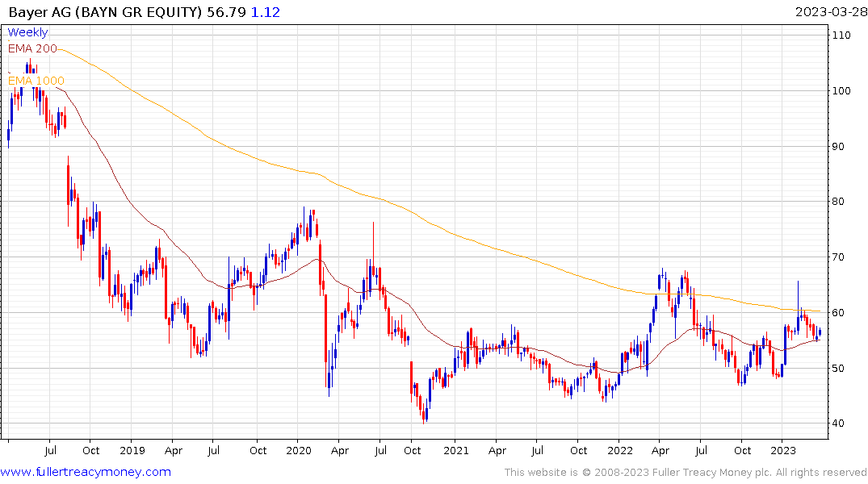
Task: Click the 50 price axis label
Action: [838, 369]
